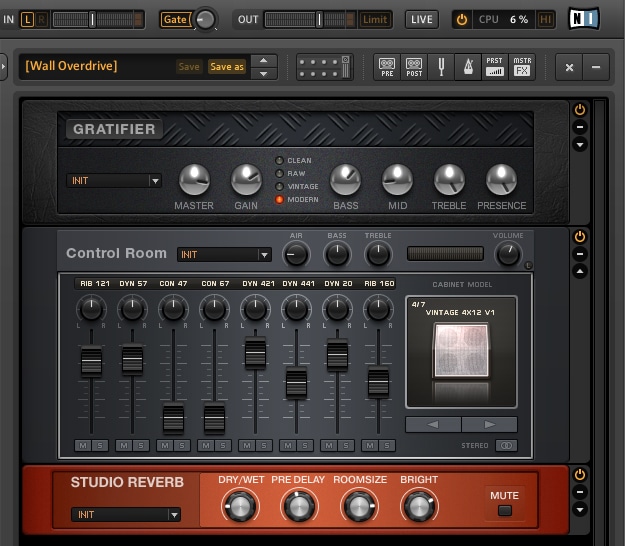Open the metronome
Viewport: 625px width, 546px height.
(x=467, y=67)
